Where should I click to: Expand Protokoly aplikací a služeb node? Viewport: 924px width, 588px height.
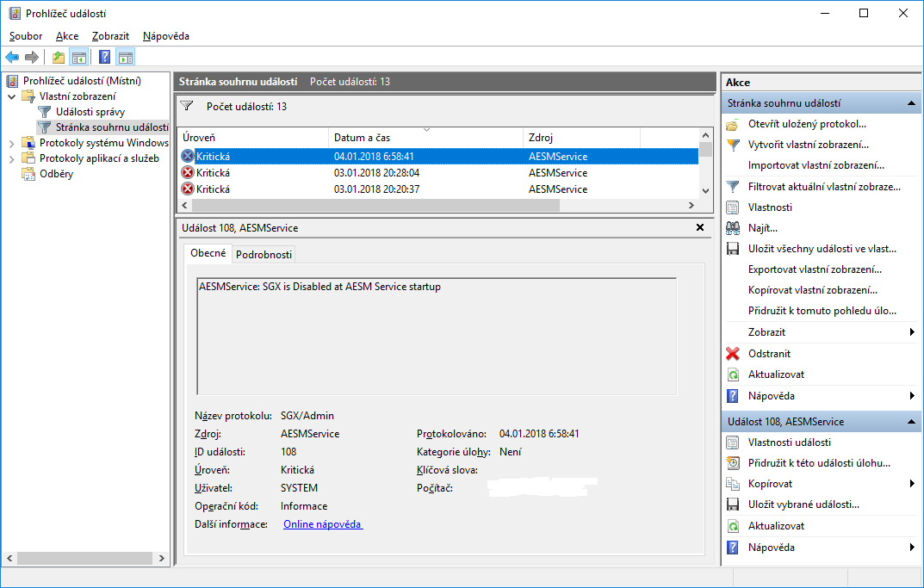(11, 158)
